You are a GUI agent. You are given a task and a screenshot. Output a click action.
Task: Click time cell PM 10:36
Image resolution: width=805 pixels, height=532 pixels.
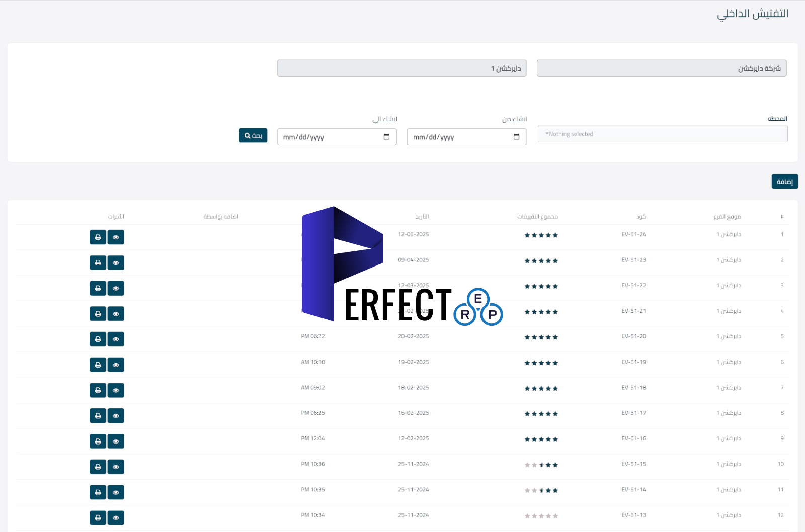pos(313,464)
